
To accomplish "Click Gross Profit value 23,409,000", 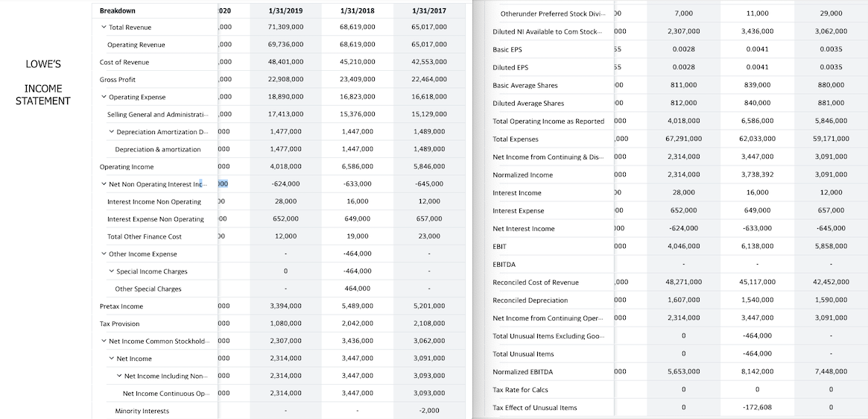I will point(358,80).
